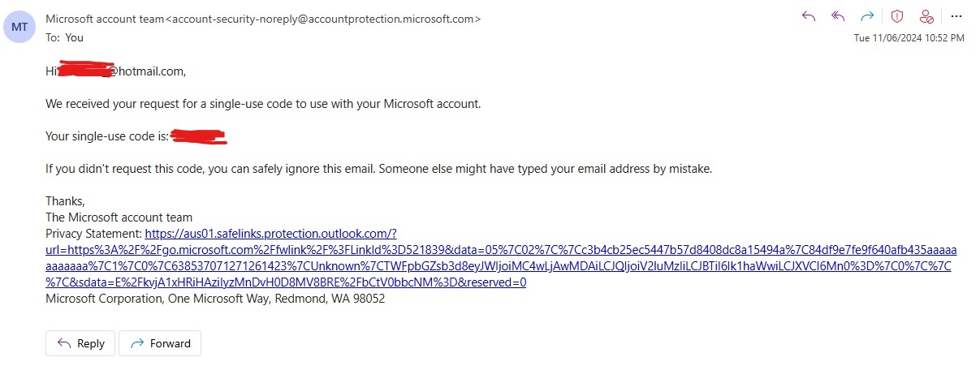Click the Tue 11/06/2024 timestamp
The image size is (980, 366).
[909, 38]
